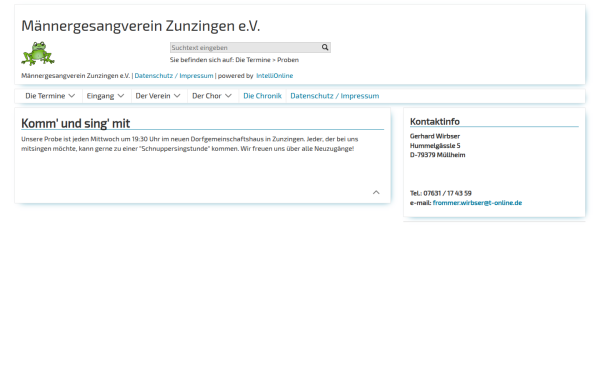The width and height of the screenshot is (600, 375).
Task: Click the phone number 07631 / 17 43 59
Action: (x=447, y=193)
